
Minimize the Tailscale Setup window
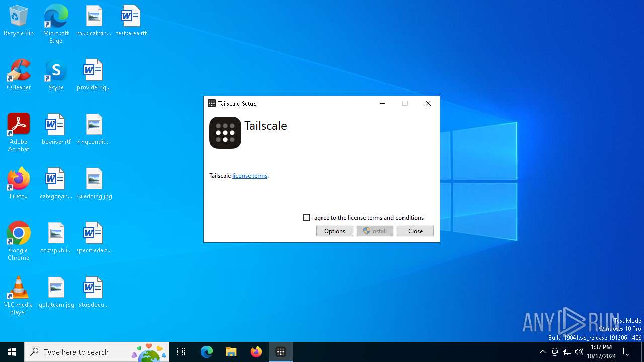click(x=382, y=103)
